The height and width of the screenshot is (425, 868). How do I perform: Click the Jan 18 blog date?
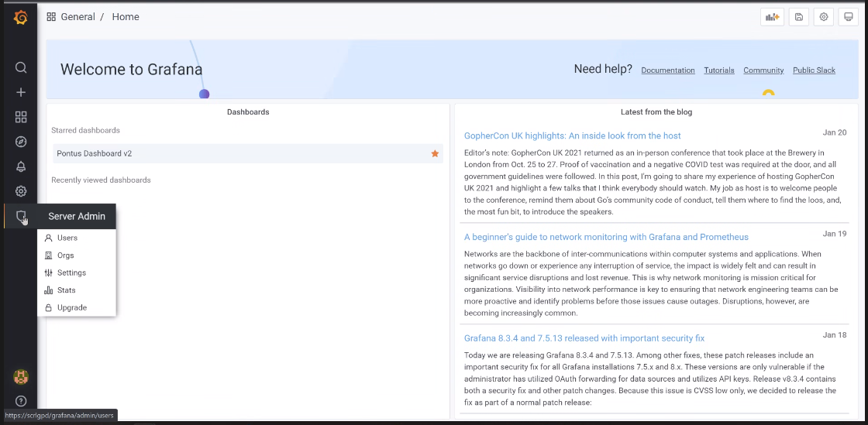[834, 335]
